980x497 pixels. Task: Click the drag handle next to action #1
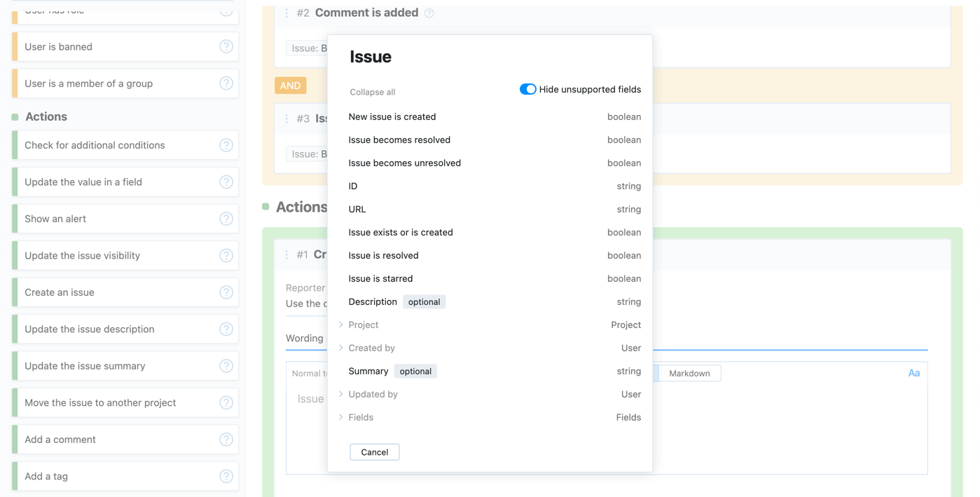[287, 254]
